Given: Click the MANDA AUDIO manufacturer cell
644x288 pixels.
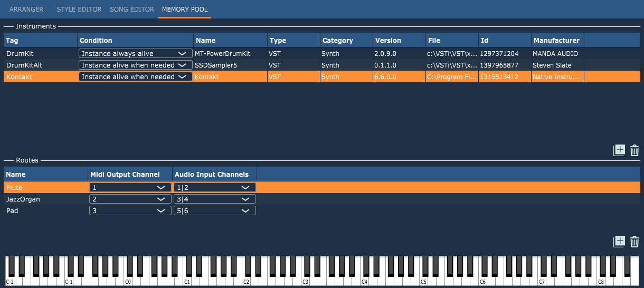Looking at the screenshot, I should click(558, 53).
